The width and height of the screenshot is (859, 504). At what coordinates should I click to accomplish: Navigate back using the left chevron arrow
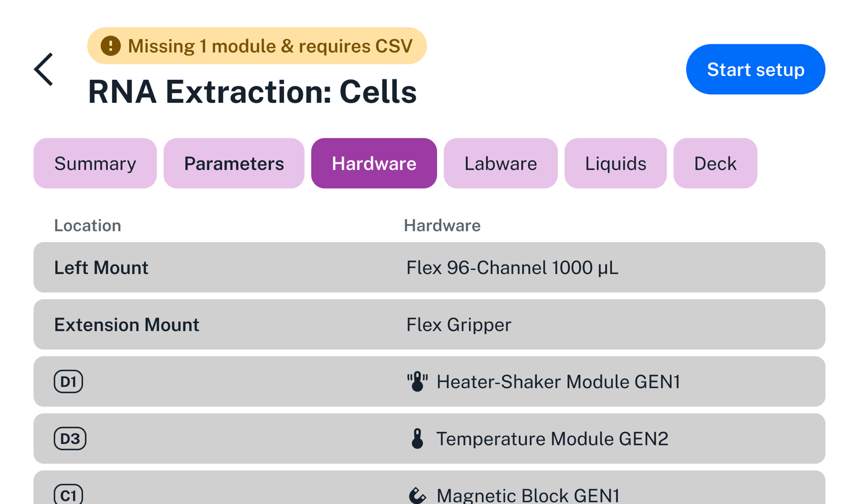(43, 69)
